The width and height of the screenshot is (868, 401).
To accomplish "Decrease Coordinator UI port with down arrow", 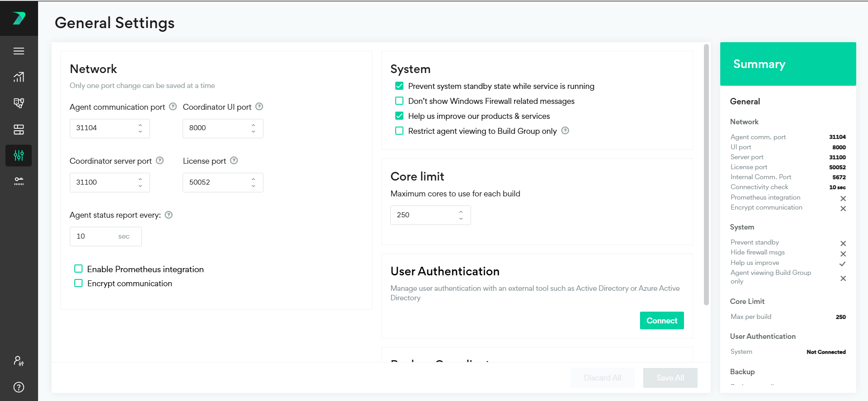I will 253,132.
